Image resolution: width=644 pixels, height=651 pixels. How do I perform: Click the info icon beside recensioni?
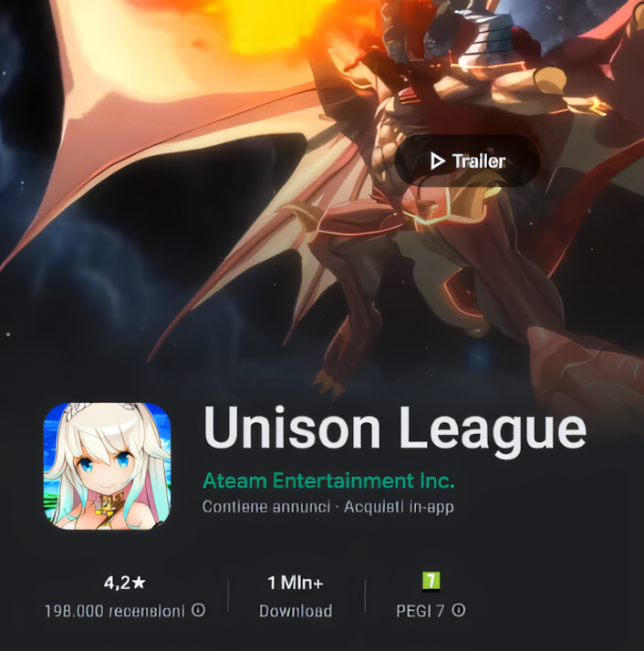(199, 610)
